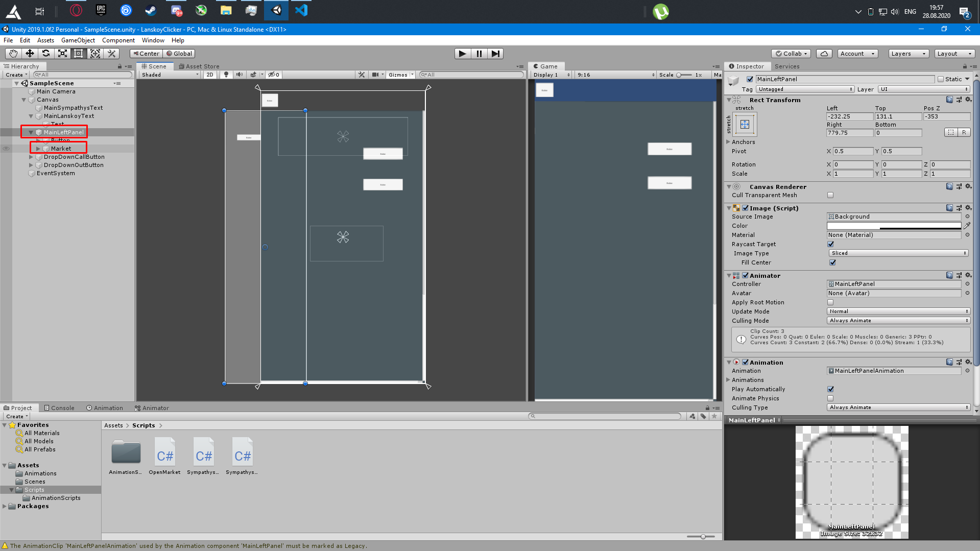Toggle Play Automatically checkbox

[x=830, y=389]
